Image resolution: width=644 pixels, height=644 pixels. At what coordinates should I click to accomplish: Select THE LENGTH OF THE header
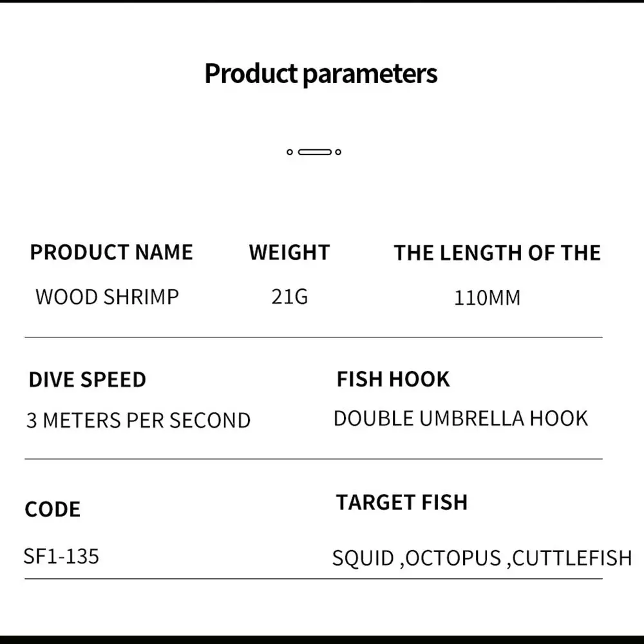[497, 252]
